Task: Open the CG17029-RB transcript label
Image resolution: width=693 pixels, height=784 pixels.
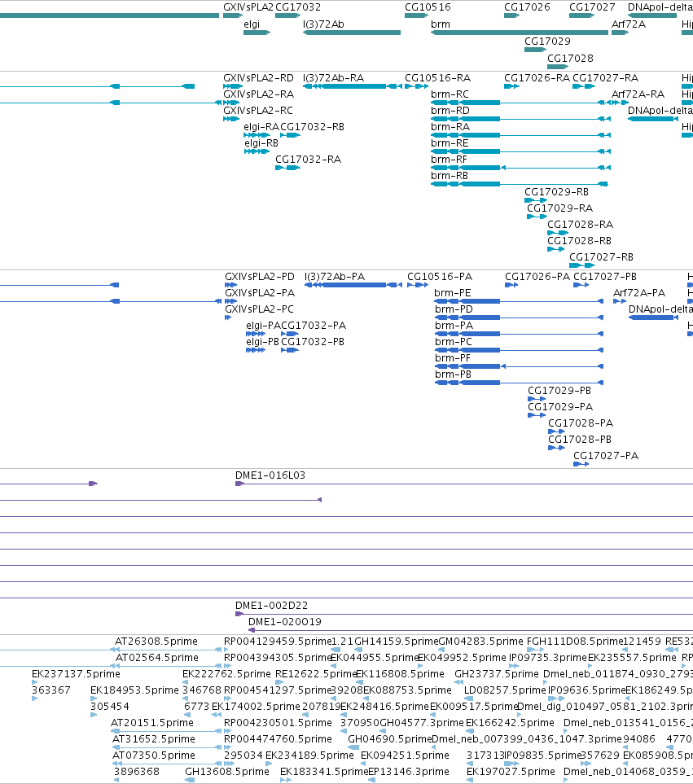Action: pos(556,192)
